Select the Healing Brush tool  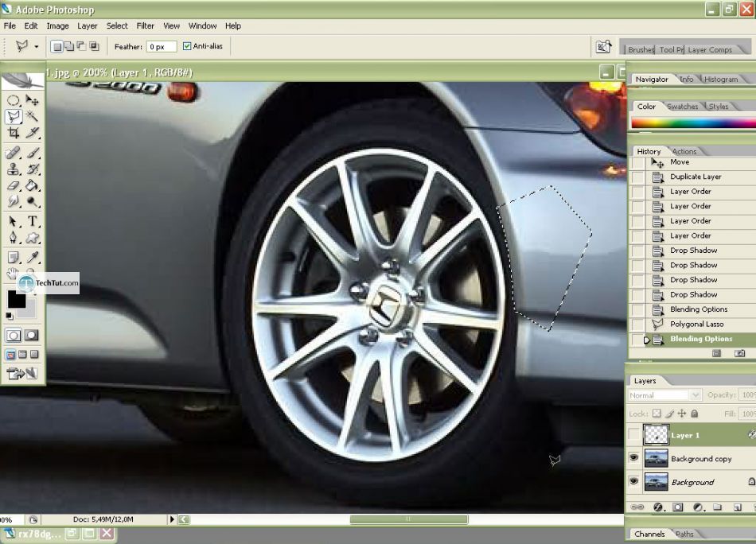(x=13, y=153)
